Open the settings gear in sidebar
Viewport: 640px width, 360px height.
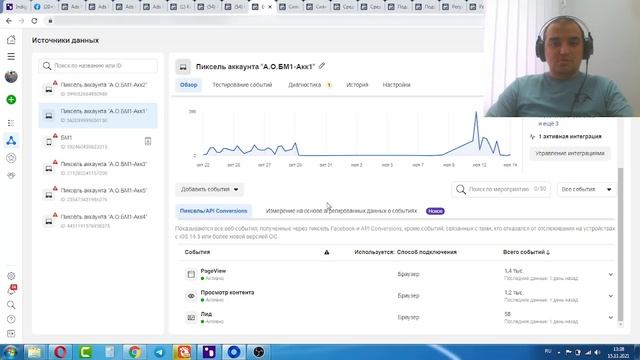pos(11,276)
